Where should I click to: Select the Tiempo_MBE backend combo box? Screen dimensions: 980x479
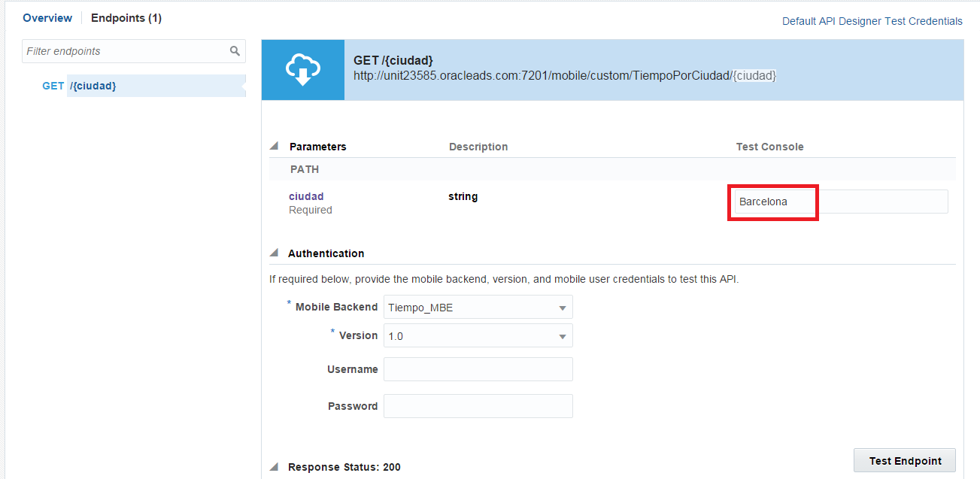478,307
